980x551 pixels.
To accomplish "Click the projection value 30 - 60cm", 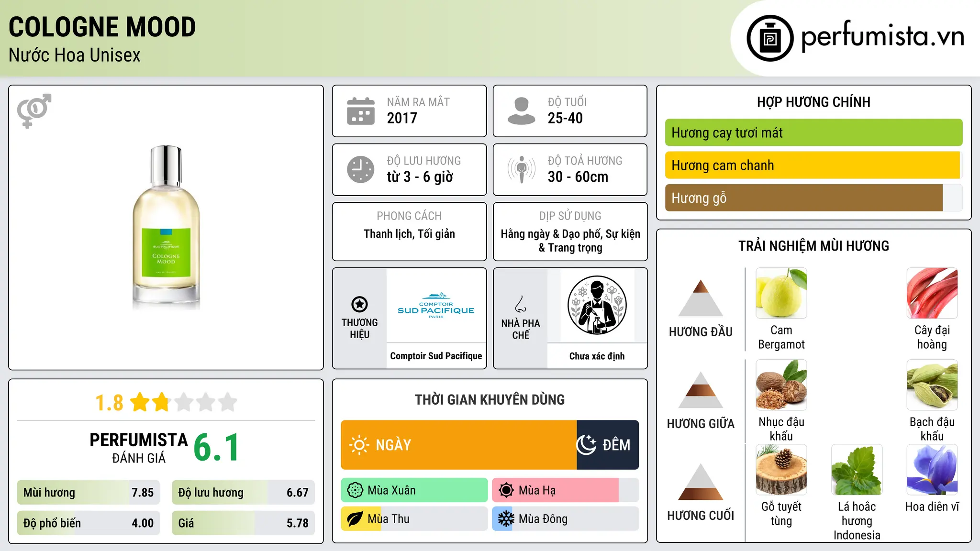I will 578,177.
